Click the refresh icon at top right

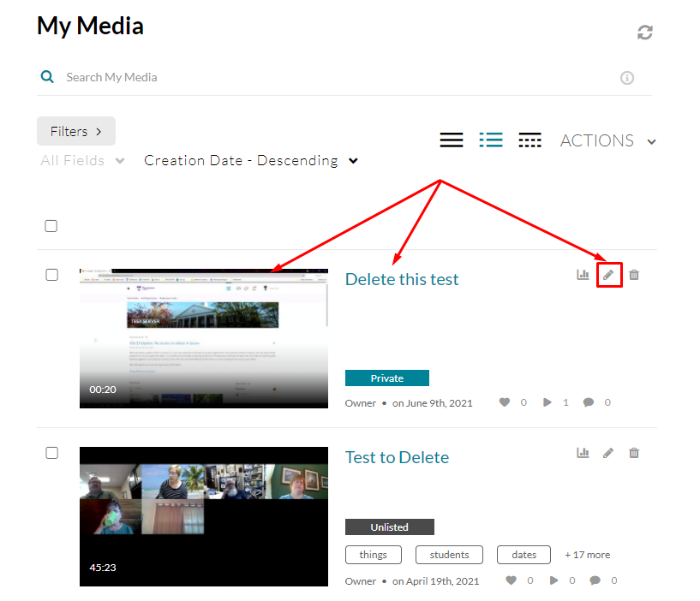(x=644, y=33)
